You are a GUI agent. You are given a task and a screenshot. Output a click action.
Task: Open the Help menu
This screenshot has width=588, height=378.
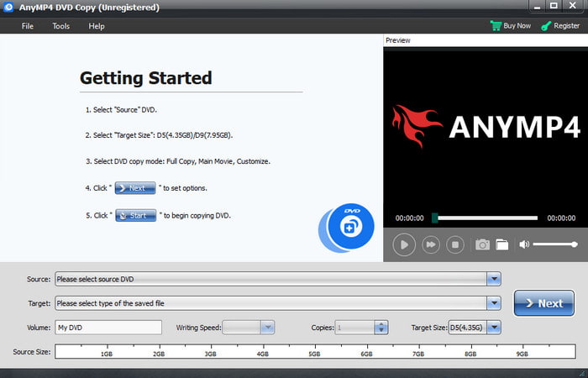(97, 26)
